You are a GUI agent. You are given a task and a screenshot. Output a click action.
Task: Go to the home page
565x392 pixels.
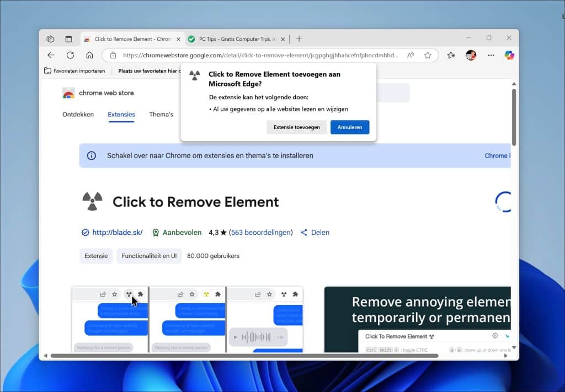89,55
